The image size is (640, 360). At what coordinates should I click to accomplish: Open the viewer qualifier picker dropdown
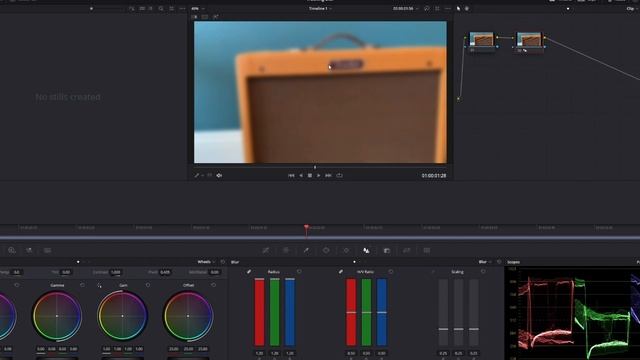pos(199,176)
